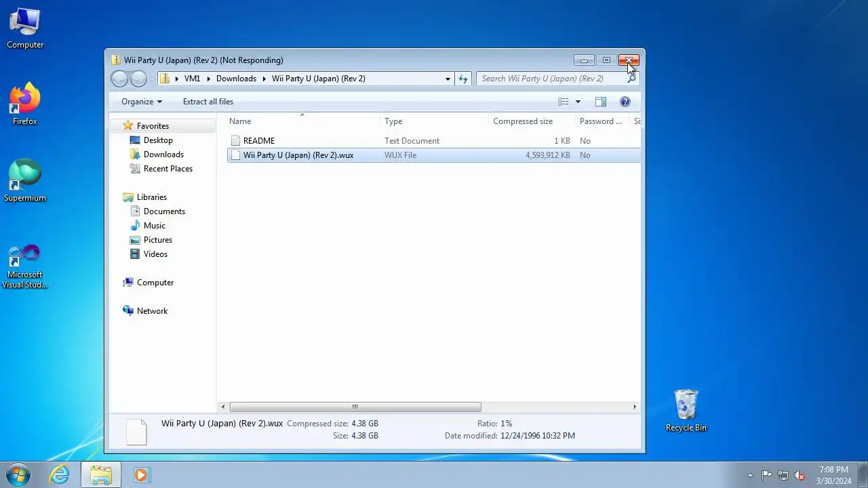Open the Supermium desktop shortcut
This screenshot has width=868, height=488.
coord(25,181)
